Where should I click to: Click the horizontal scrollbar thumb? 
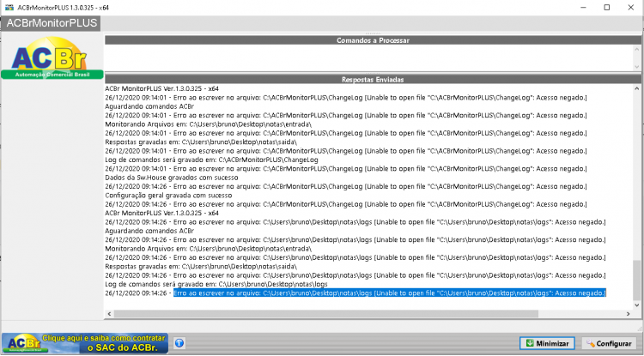point(326,314)
